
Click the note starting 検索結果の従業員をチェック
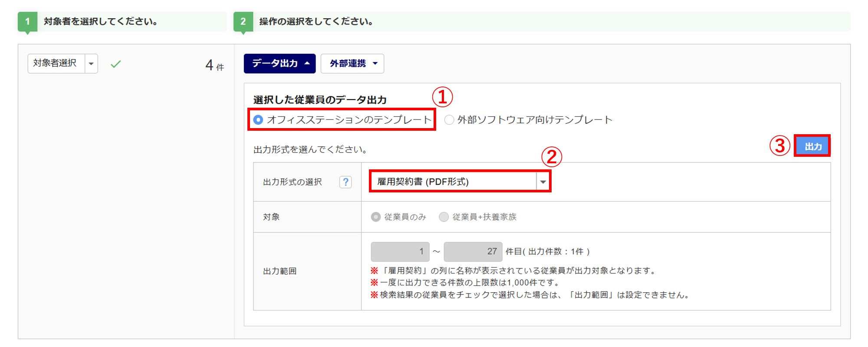(529, 295)
